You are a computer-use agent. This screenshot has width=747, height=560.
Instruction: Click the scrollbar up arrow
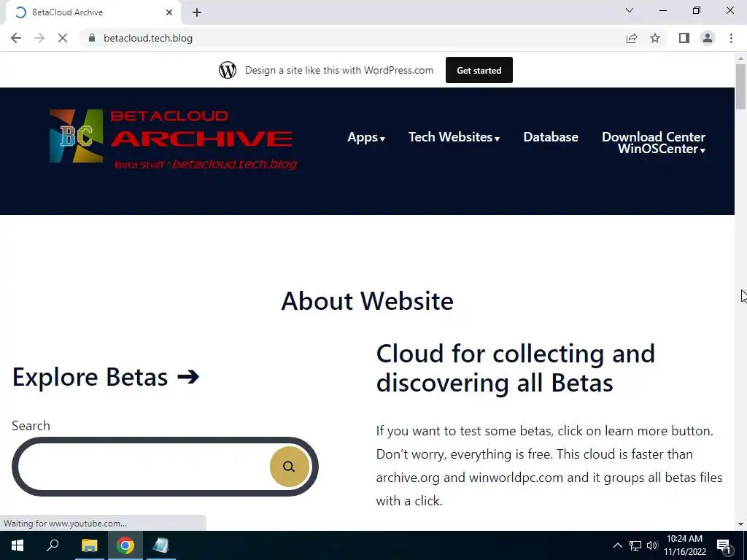coord(740,58)
